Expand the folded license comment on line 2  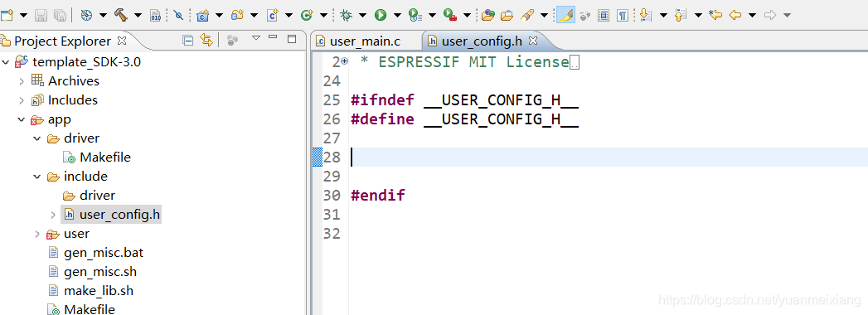(344, 61)
